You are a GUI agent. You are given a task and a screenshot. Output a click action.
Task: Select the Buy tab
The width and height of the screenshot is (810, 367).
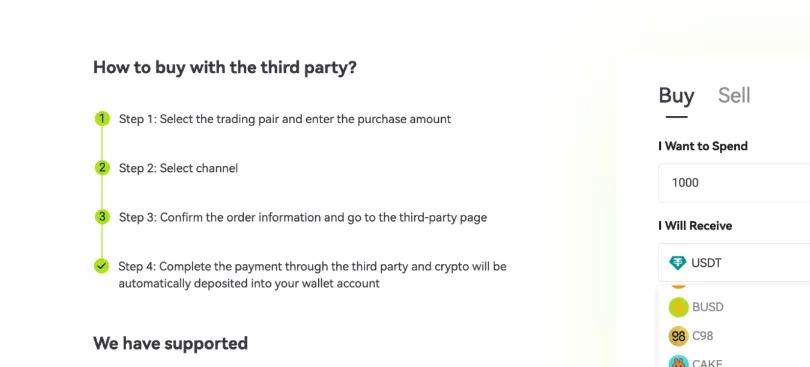[676, 96]
